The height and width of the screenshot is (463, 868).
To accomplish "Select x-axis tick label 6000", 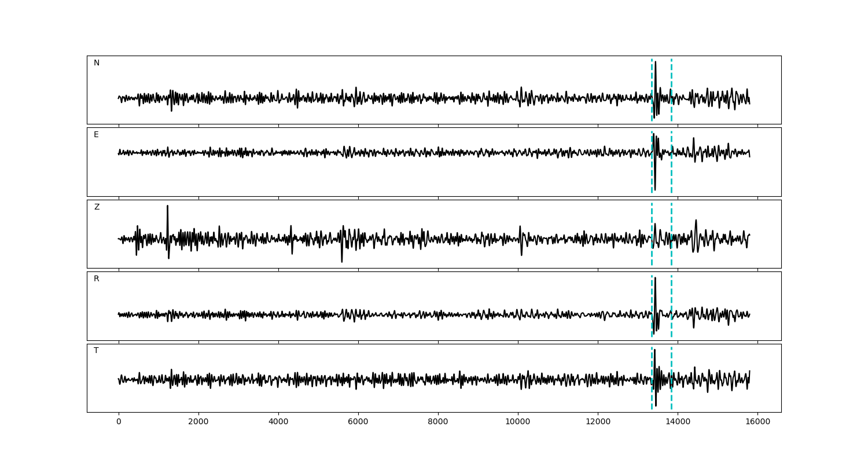I will coord(358,422).
